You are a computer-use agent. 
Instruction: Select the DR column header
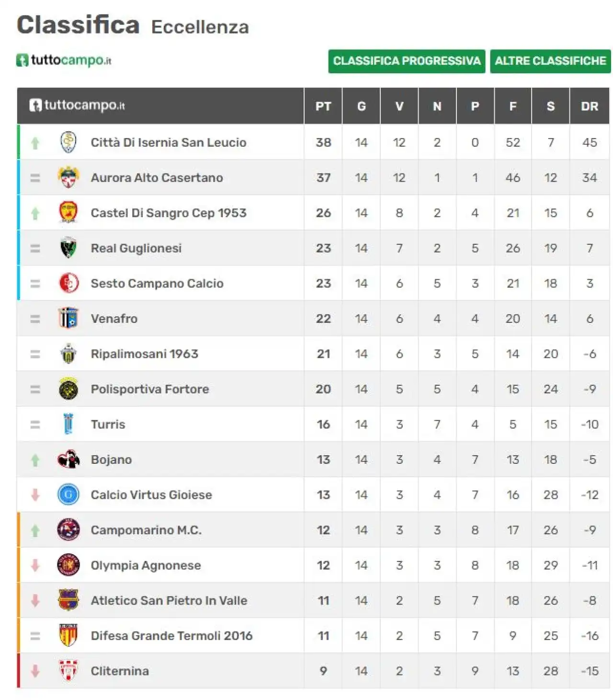pos(590,106)
